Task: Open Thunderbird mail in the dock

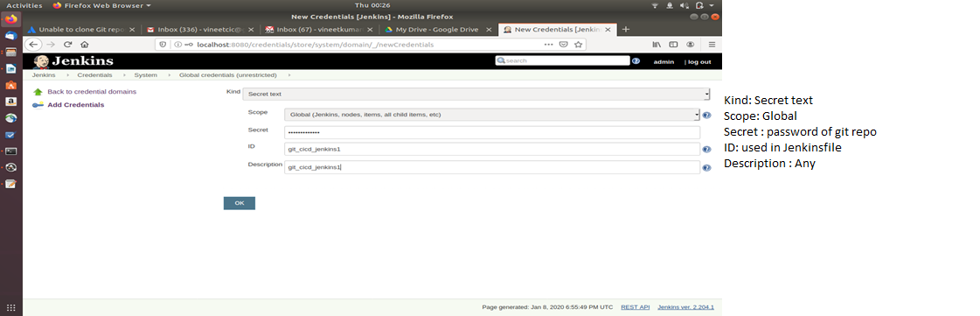Action: (x=10, y=36)
